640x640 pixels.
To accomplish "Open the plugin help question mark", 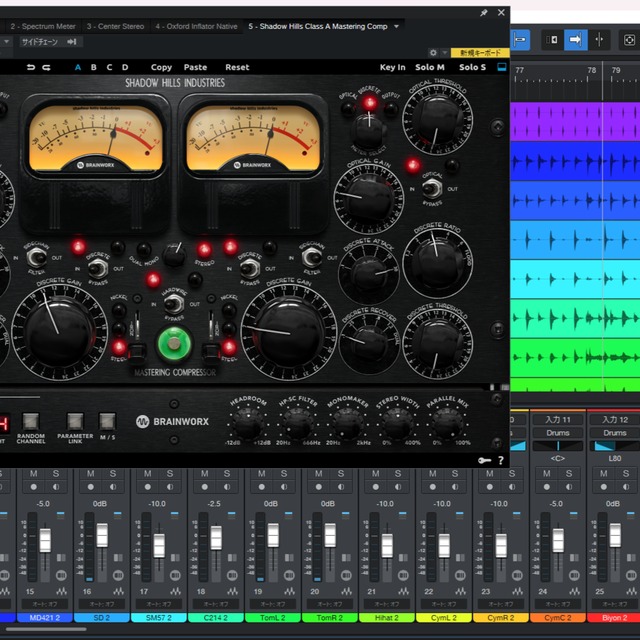I will [x=499, y=459].
